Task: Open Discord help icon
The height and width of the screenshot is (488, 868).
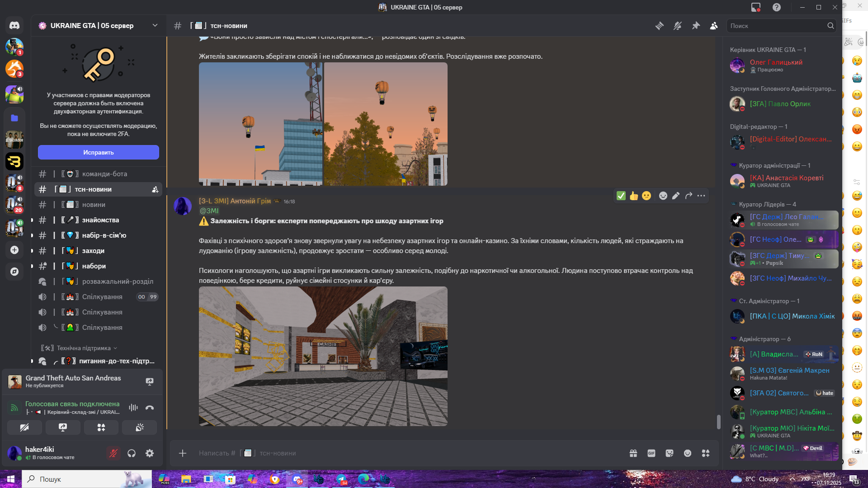Action: 777,7
